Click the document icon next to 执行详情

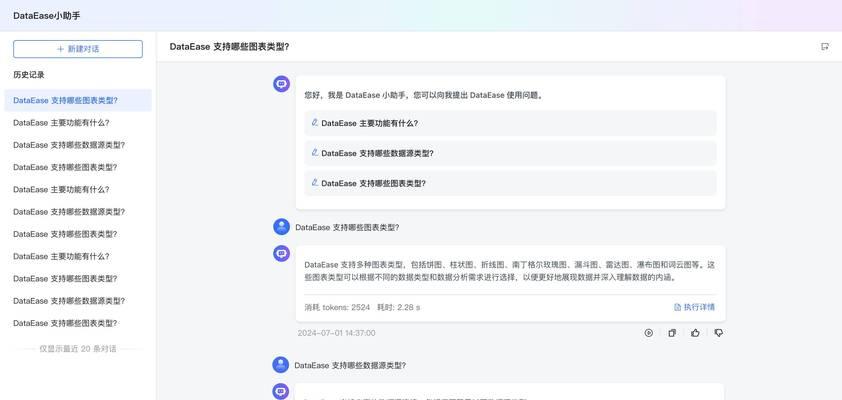[x=677, y=307]
